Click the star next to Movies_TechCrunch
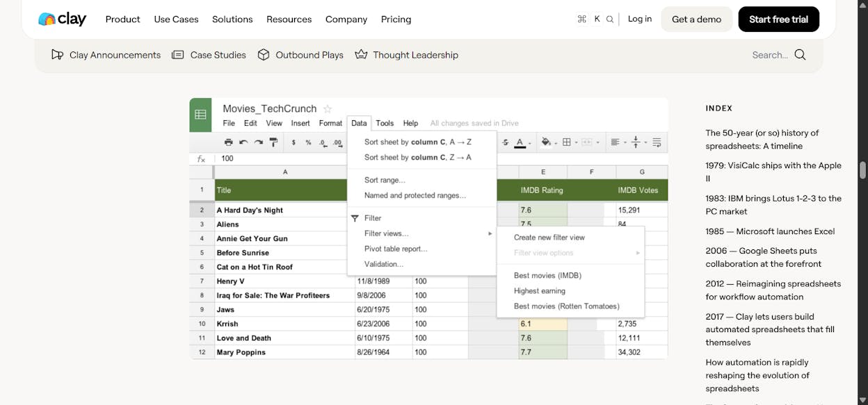Screen dimensions: 868x405 (x=328, y=108)
